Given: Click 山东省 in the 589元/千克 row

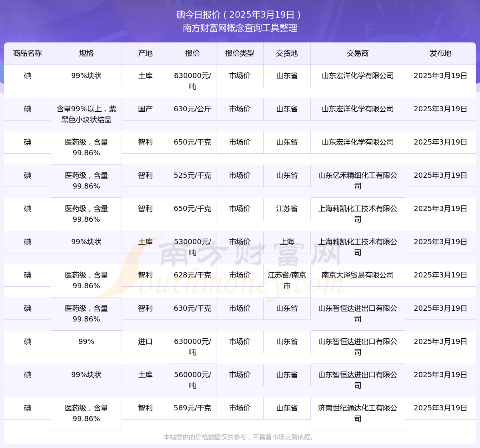Looking at the screenshot, I should (287, 408).
